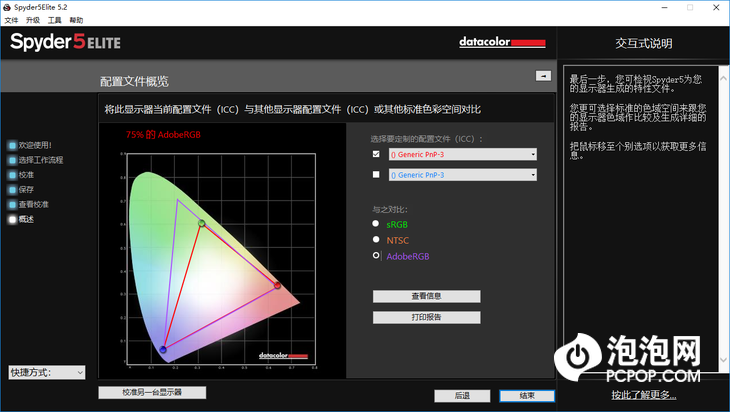Click the 打印报告 button

click(x=426, y=317)
